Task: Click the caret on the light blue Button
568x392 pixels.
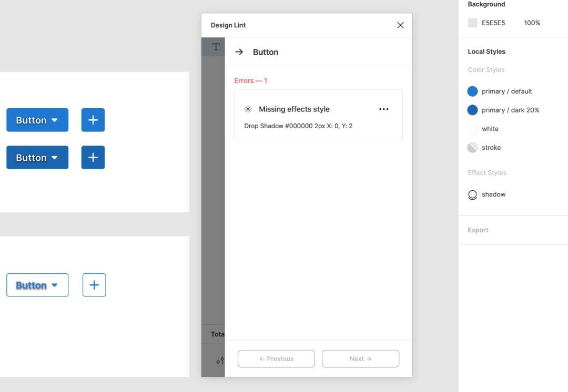Action: (x=55, y=120)
